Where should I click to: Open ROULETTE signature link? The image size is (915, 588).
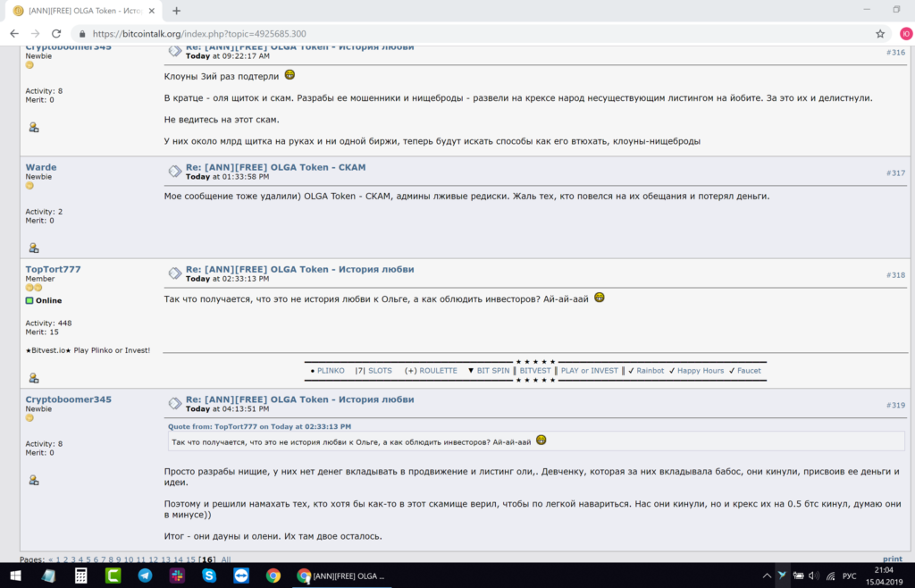pos(438,371)
